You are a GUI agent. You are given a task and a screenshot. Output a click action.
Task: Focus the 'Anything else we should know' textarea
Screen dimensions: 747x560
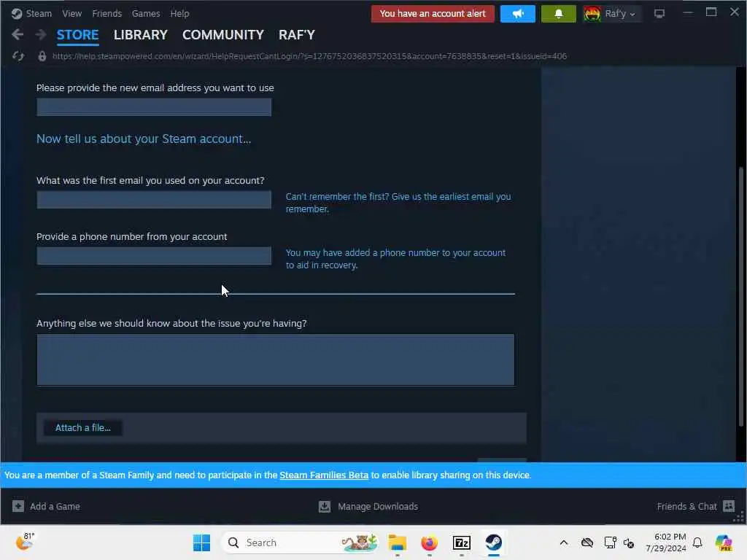pyautogui.click(x=275, y=359)
